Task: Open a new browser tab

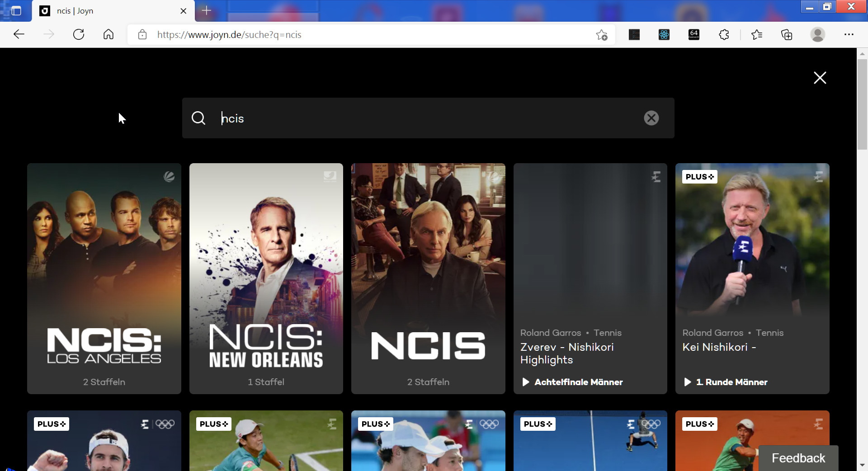Action: [x=206, y=11]
